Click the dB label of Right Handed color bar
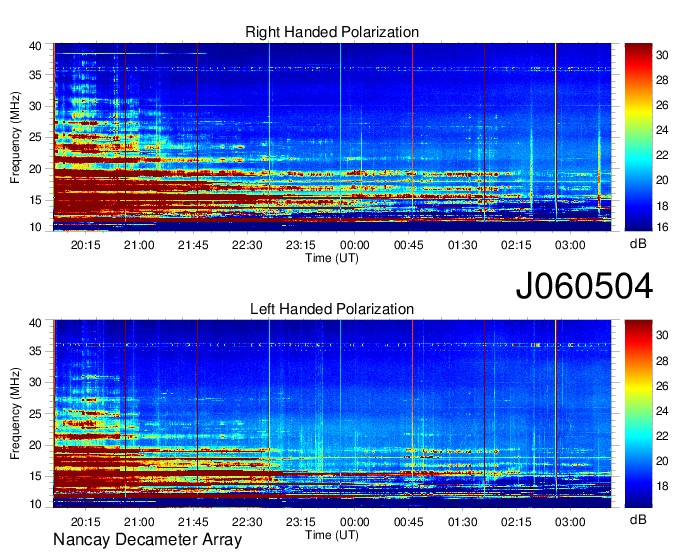The height and width of the screenshot is (552, 680). coord(638,244)
